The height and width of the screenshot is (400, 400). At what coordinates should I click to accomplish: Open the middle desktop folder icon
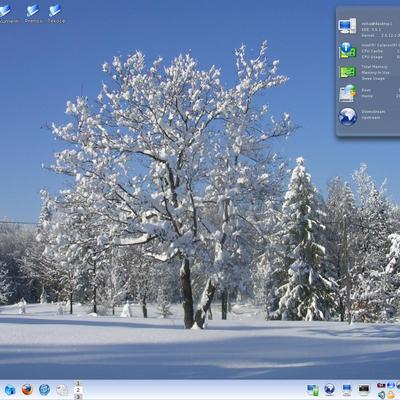33,11
